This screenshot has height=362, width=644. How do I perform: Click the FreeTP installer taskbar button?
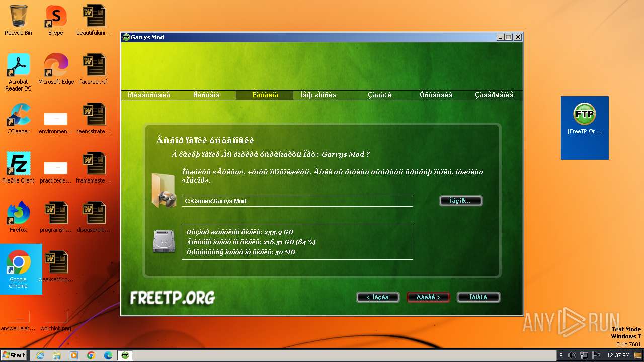pyautogui.click(x=125, y=355)
